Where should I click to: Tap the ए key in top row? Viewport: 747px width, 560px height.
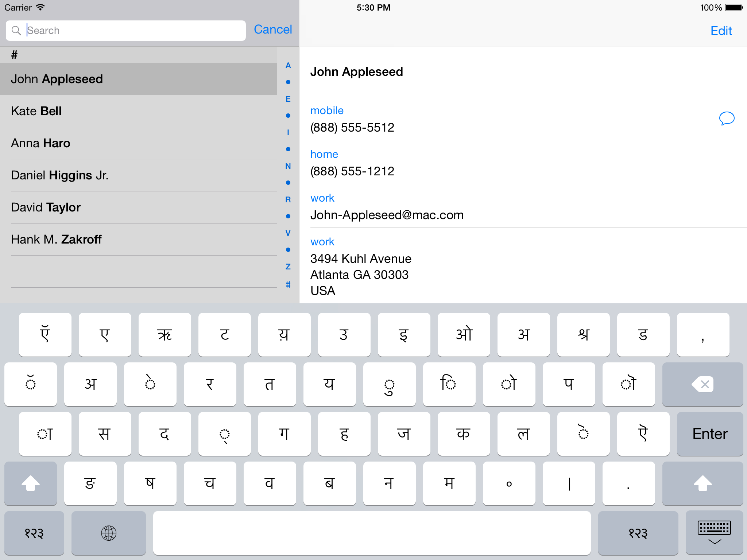pos(105,335)
